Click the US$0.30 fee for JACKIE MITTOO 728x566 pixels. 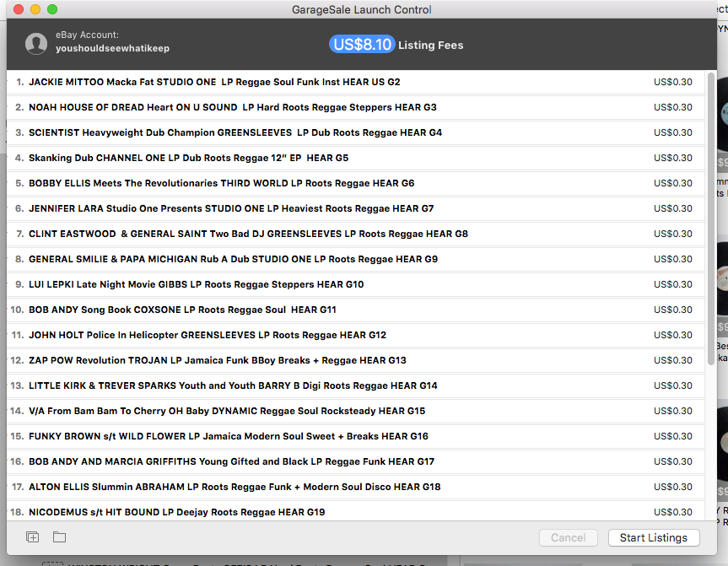click(673, 82)
